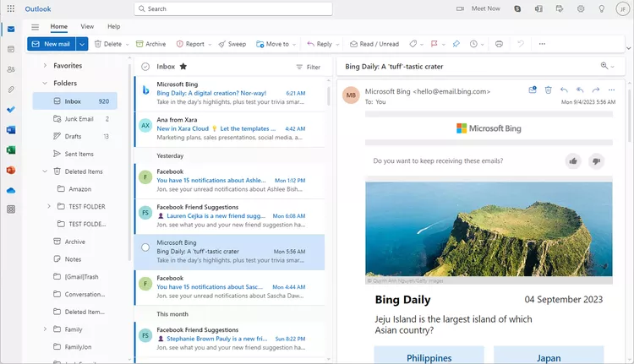Open the Delete dropdown arrow
The width and height of the screenshot is (634, 364).
(x=127, y=45)
